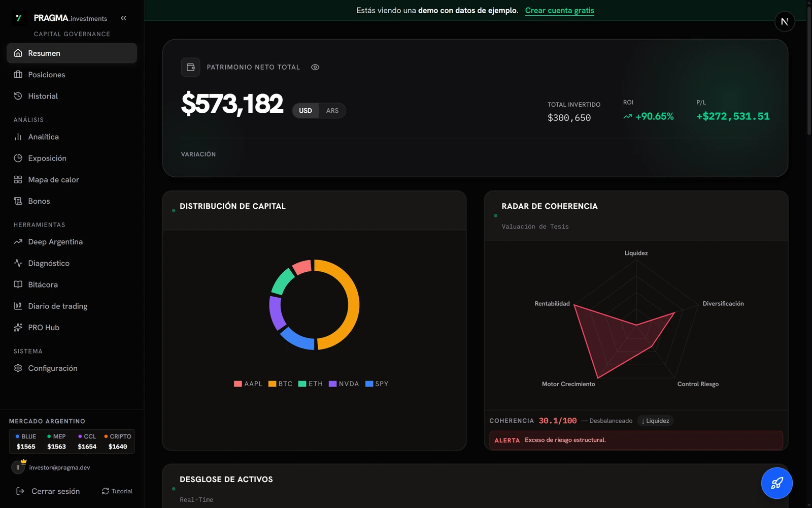
Task: Collapse sidebar with double-chevron icon
Action: click(123, 18)
